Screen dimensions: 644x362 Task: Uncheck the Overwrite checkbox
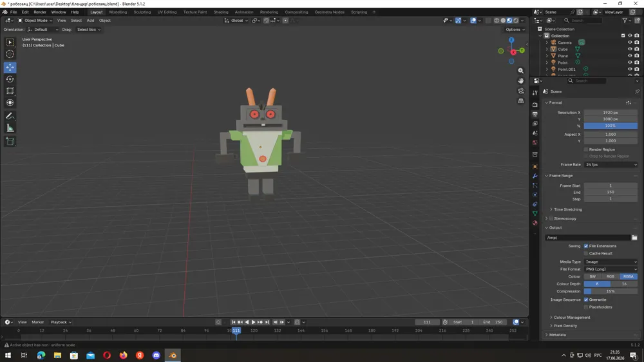(586, 300)
